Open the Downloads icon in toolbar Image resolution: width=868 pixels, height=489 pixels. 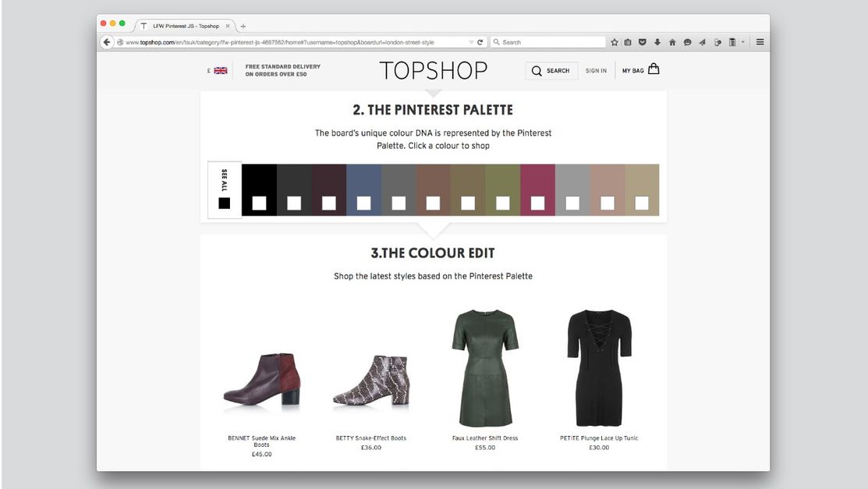click(656, 41)
